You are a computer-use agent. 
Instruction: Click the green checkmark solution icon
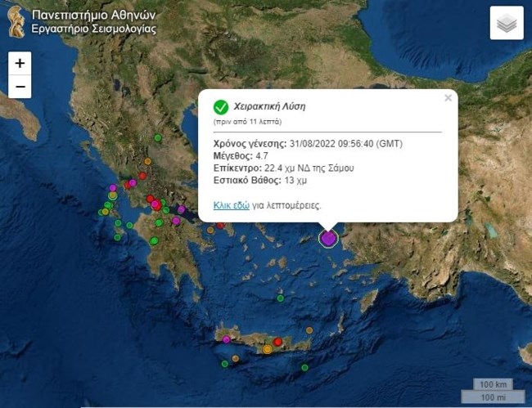click(220, 107)
